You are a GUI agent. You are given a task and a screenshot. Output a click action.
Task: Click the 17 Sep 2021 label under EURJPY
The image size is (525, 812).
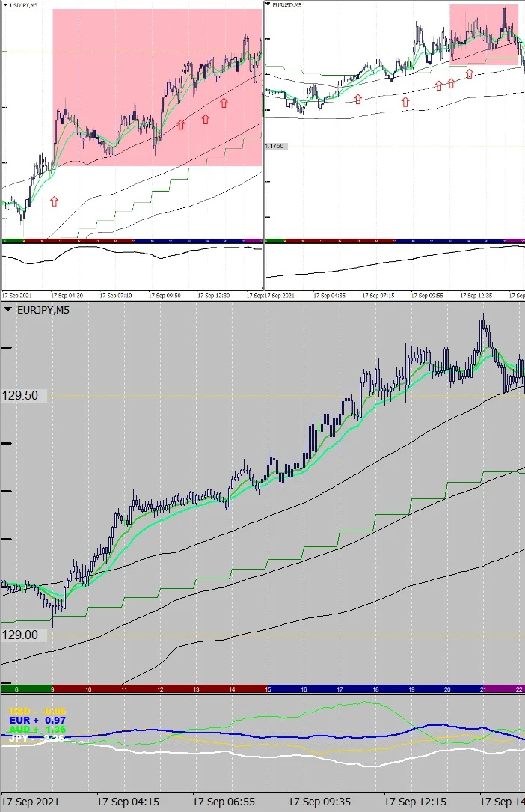(31, 802)
